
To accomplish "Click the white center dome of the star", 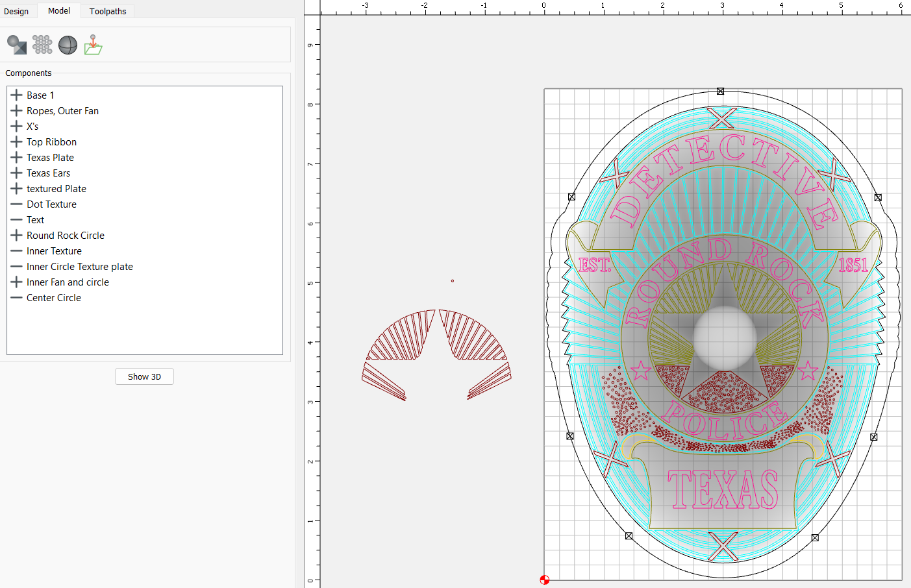I will (725, 337).
